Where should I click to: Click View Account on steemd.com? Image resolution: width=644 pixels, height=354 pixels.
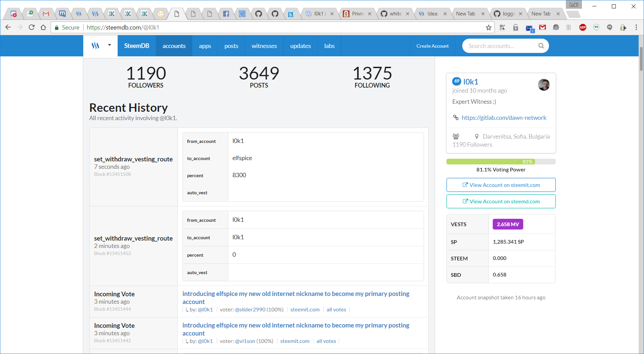click(x=501, y=201)
